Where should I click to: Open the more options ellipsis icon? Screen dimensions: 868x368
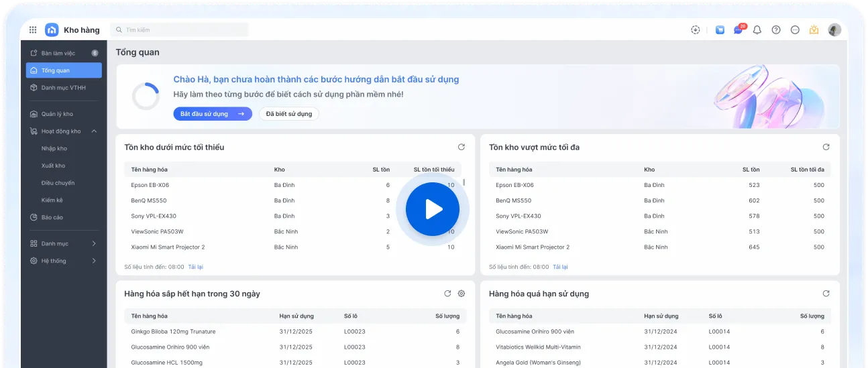tap(795, 30)
